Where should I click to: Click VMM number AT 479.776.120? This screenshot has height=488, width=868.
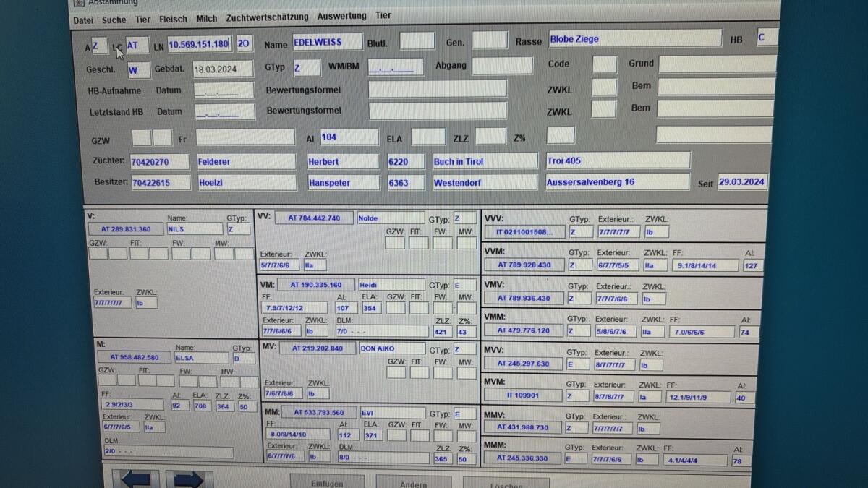point(524,330)
